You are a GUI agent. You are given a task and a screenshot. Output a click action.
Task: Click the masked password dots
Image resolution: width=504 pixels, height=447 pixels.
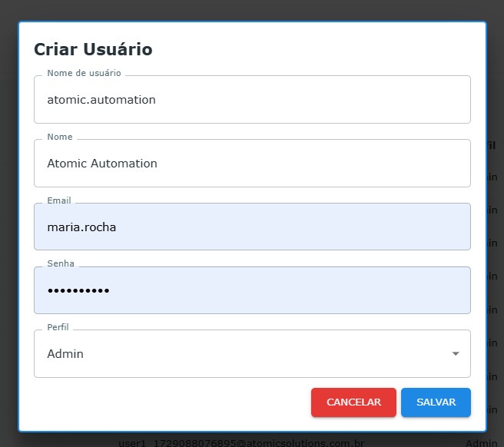(78, 291)
